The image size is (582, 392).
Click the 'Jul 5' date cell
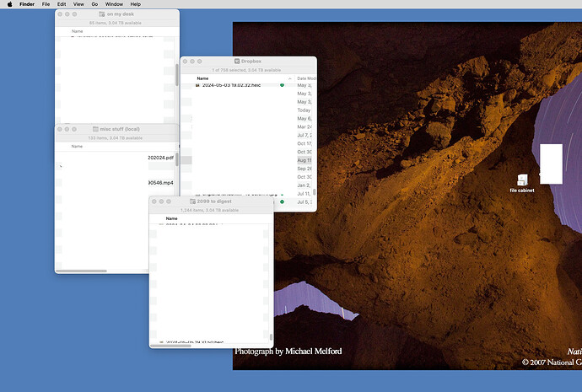pyautogui.click(x=304, y=202)
